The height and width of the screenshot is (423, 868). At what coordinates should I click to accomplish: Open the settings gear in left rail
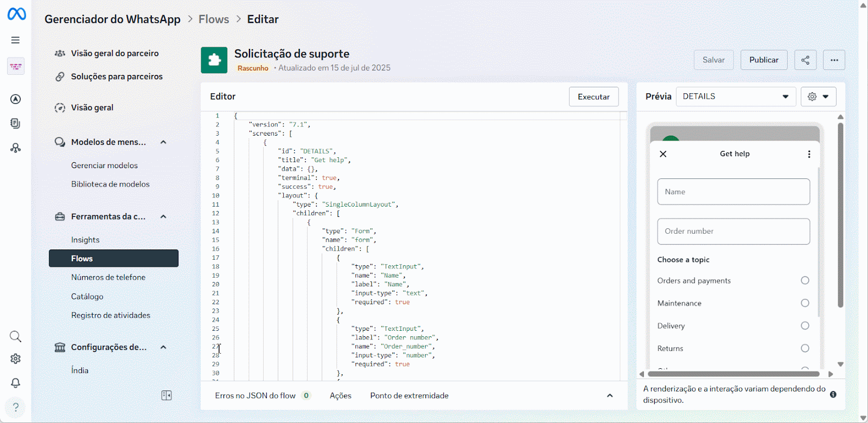16,359
